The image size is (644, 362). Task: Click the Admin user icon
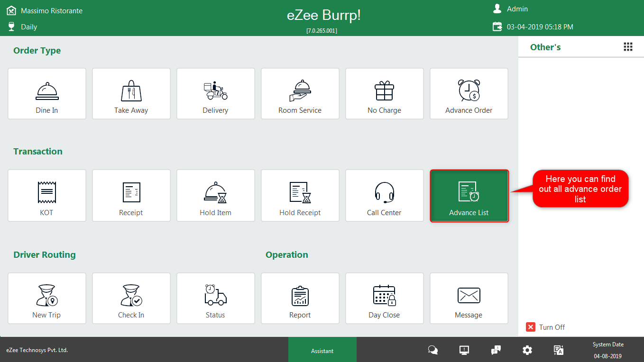pos(497,9)
